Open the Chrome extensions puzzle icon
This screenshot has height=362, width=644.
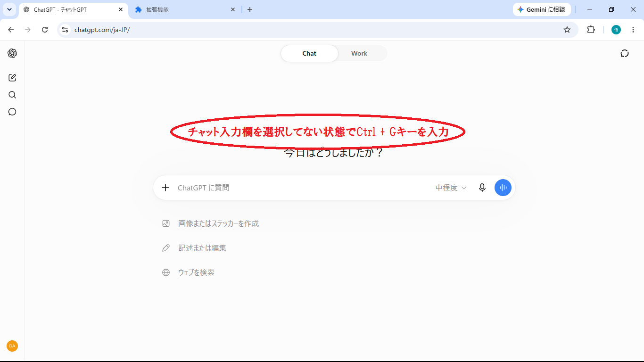tap(591, 30)
